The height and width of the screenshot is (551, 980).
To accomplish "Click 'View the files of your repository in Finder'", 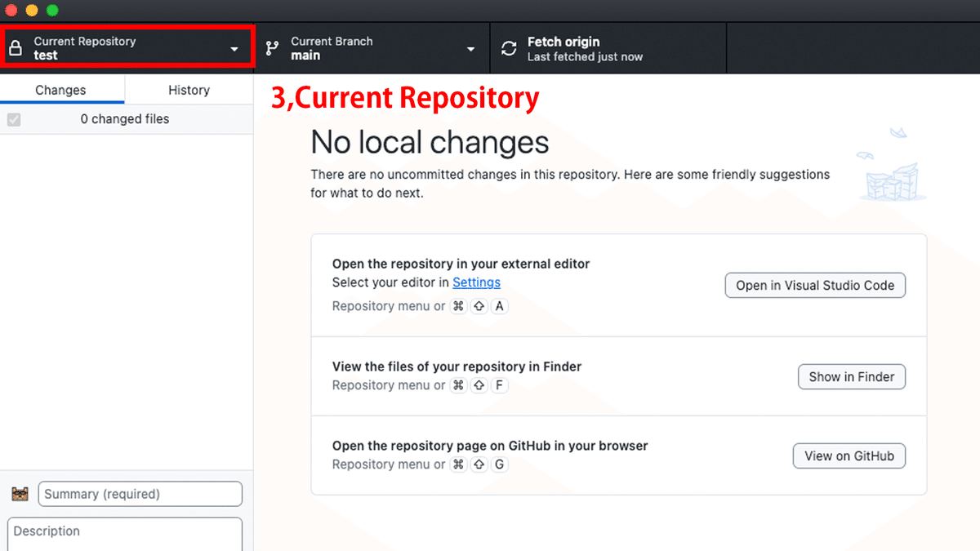I will [x=457, y=367].
